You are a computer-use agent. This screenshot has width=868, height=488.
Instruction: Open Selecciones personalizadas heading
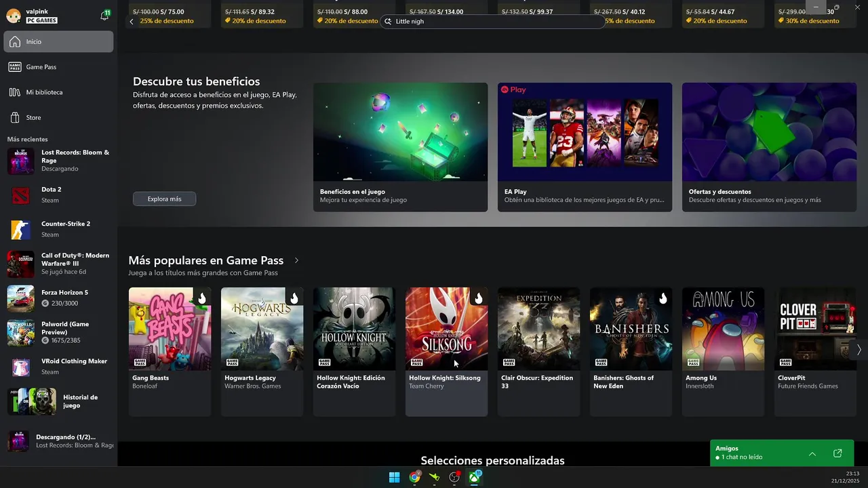(492, 461)
